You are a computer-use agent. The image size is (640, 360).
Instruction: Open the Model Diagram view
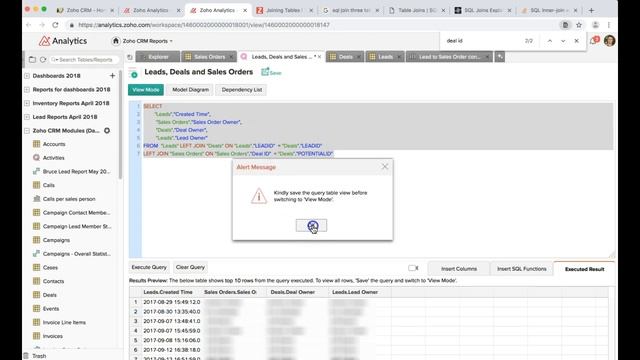tap(190, 90)
